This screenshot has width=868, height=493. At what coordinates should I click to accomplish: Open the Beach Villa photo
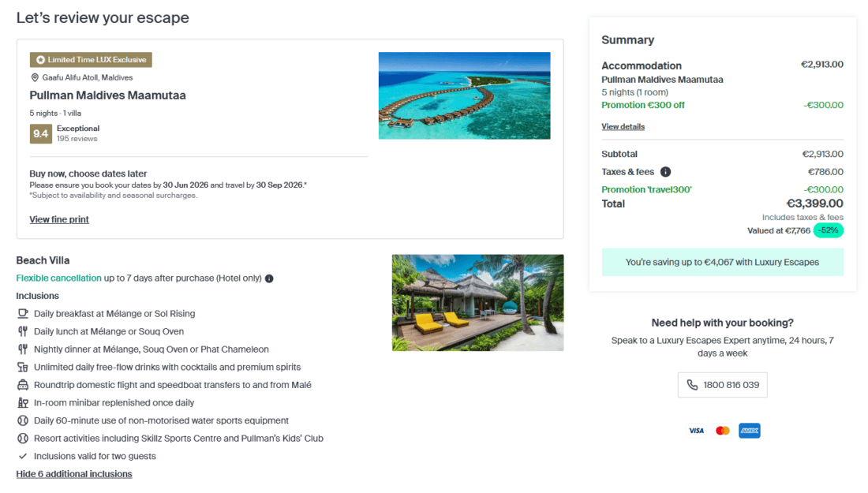pos(477,302)
